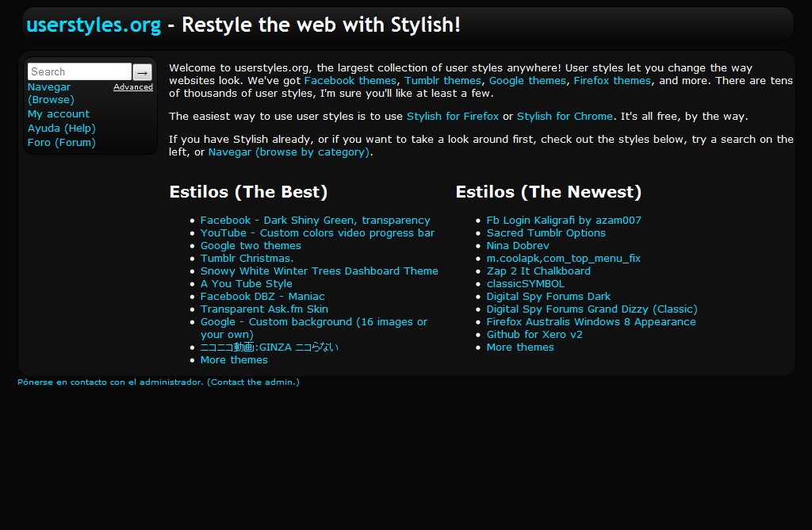Open Tumblr Christmas. style

click(247, 259)
